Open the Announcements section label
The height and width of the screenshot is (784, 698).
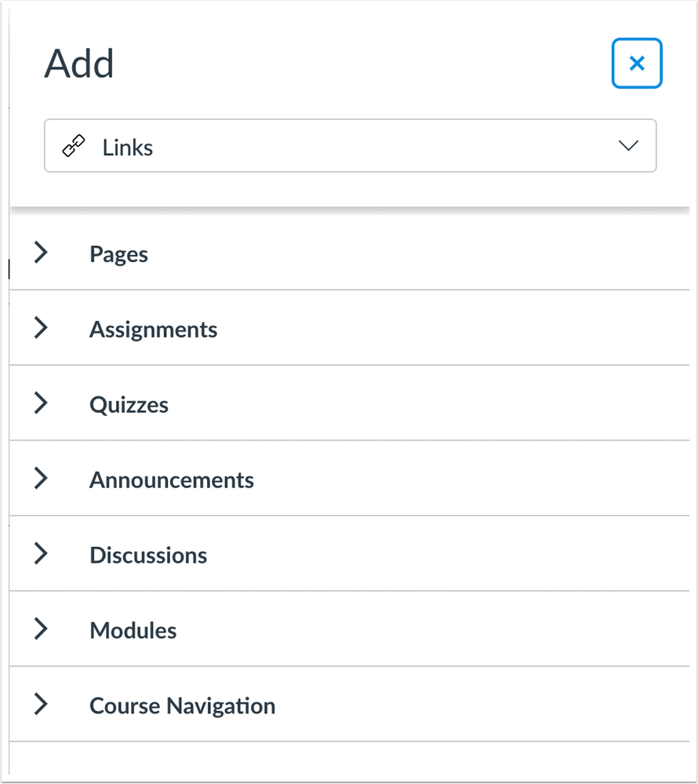tap(172, 480)
